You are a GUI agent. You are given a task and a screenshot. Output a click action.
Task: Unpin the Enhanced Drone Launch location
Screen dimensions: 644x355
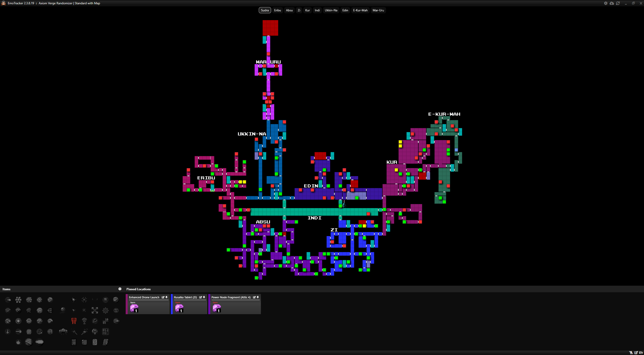(x=166, y=297)
